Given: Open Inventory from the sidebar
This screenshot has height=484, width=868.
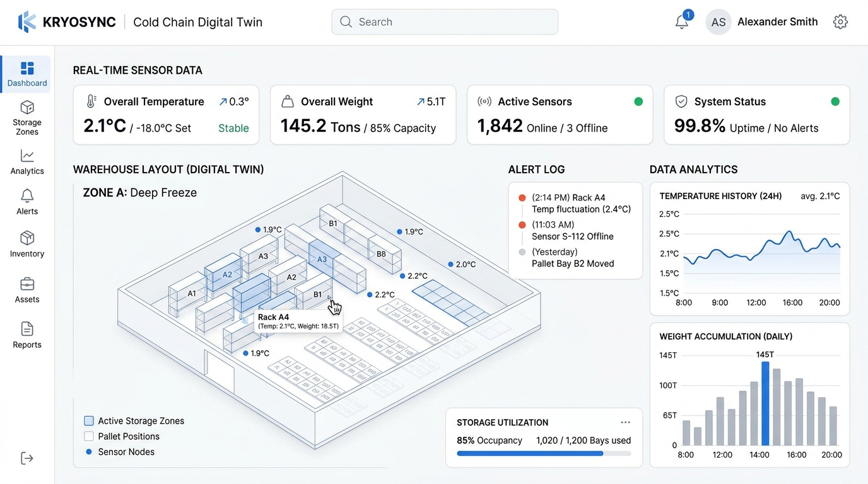Looking at the screenshot, I should (27, 245).
